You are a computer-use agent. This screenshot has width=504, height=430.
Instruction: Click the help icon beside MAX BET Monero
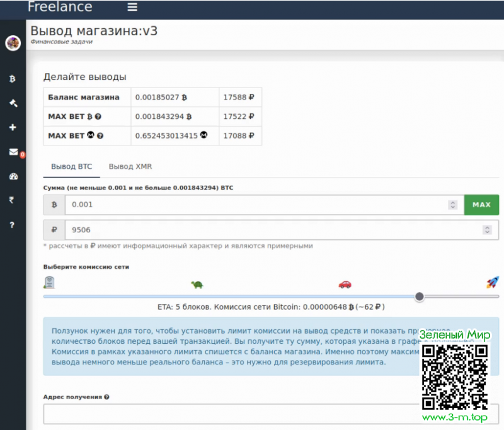(100, 136)
